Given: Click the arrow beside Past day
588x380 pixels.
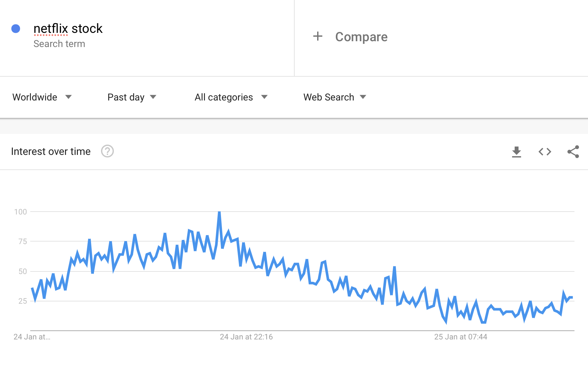Looking at the screenshot, I should (x=153, y=97).
